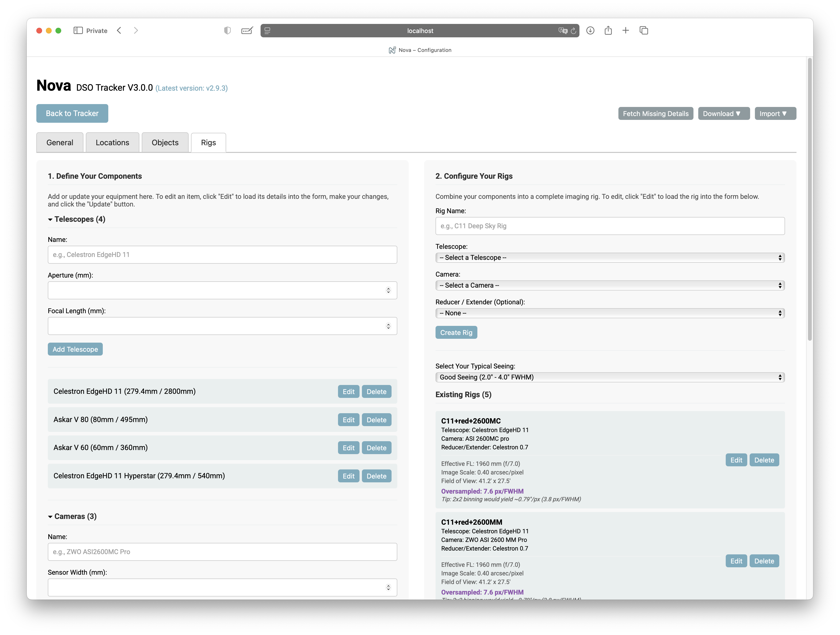Switch to the Objects tab

point(165,143)
